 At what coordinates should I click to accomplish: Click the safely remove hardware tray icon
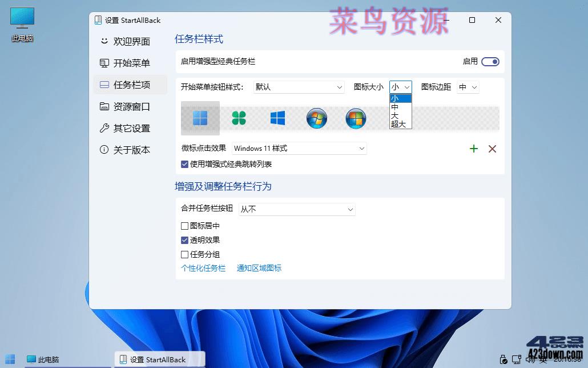[x=503, y=359]
